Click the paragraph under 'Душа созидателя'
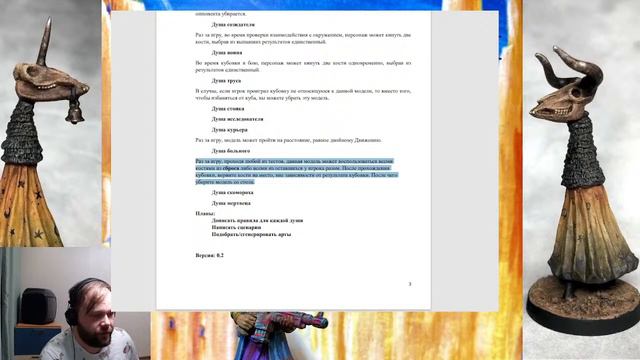This screenshot has height=360, width=640. tap(303, 38)
